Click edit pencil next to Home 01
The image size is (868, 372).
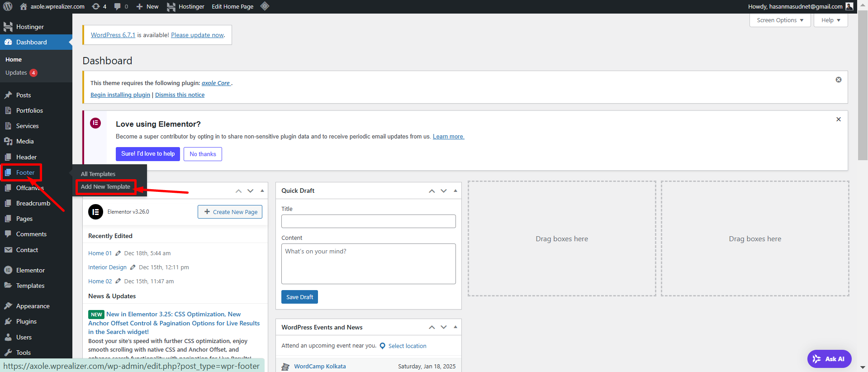[118, 253]
